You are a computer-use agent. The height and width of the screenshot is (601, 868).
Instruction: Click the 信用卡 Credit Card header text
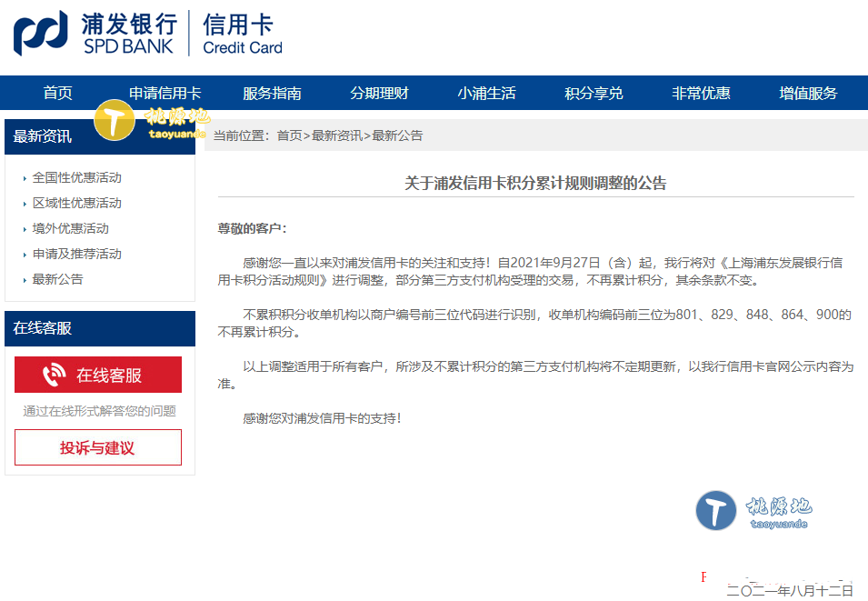click(243, 34)
